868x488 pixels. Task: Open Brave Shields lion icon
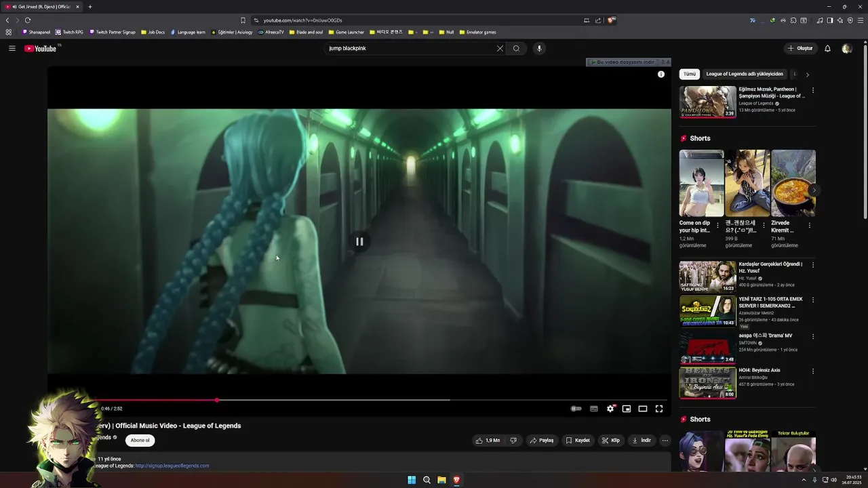[x=611, y=20]
